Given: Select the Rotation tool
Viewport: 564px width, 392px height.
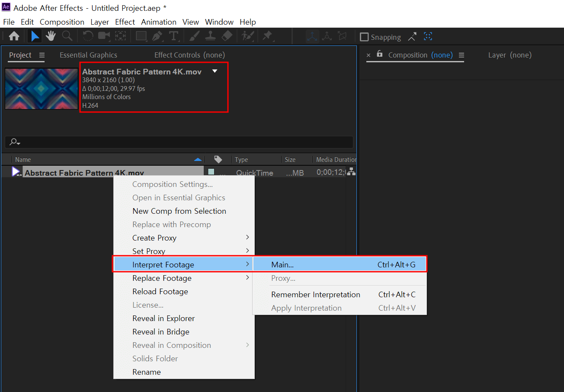Looking at the screenshot, I should 88,36.
